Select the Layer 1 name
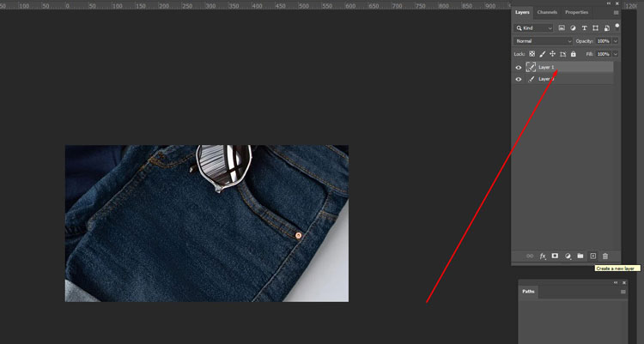644x344 pixels. pos(546,67)
